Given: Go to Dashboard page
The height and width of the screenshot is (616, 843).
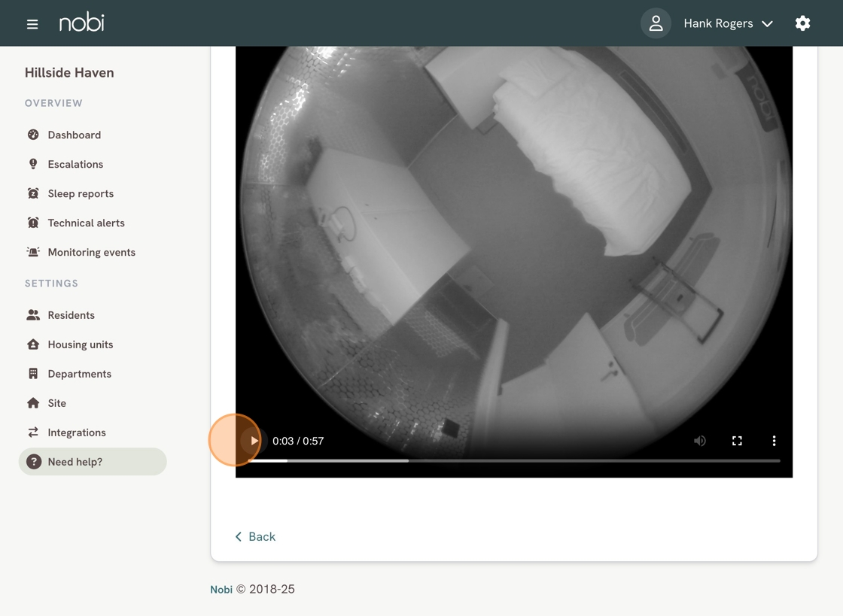Looking at the screenshot, I should coord(74,135).
